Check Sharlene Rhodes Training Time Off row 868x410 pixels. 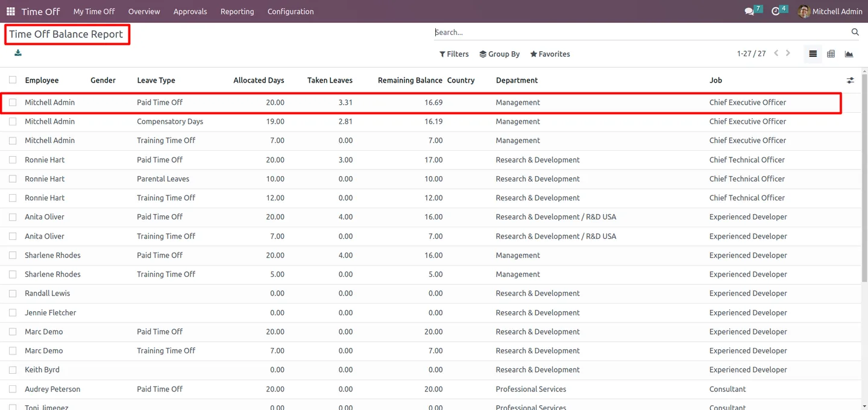pos(13,274)
